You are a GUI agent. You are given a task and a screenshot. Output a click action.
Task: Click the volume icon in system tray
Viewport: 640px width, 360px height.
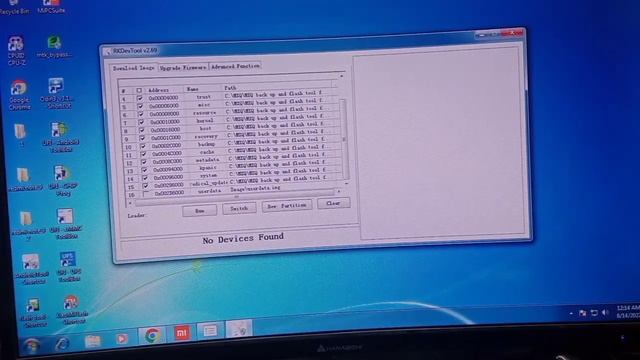(x=605, y=312)
